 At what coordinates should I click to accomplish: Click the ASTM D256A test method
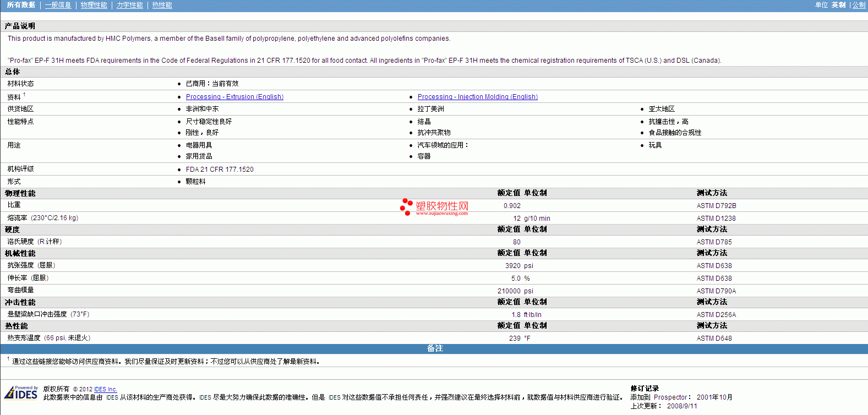click(x=716, y=315)
